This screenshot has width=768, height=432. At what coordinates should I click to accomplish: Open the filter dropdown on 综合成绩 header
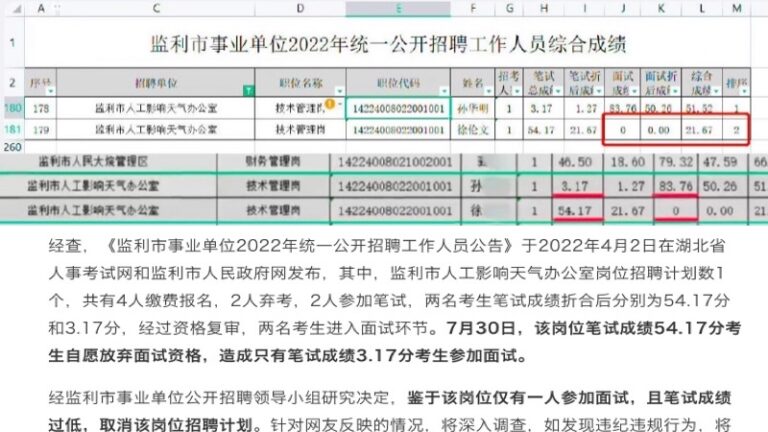tap(716, 91)
